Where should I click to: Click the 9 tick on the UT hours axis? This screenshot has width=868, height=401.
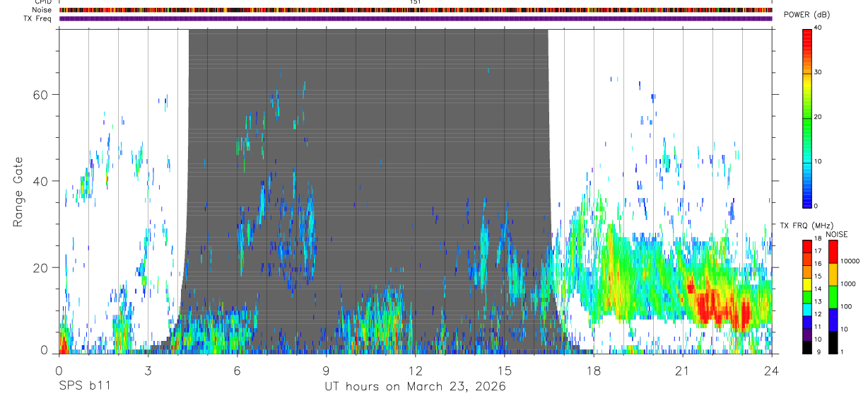click(326, 370)
